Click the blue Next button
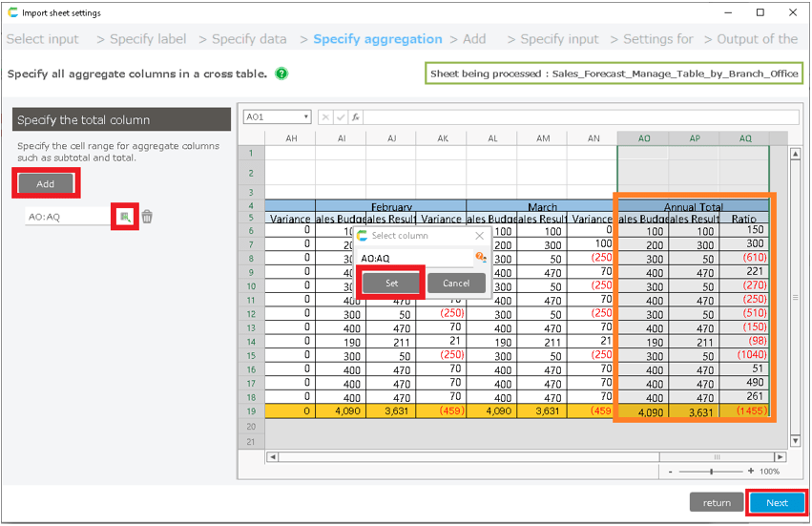The height and width of the screenshot is (526, 812). 777,503
